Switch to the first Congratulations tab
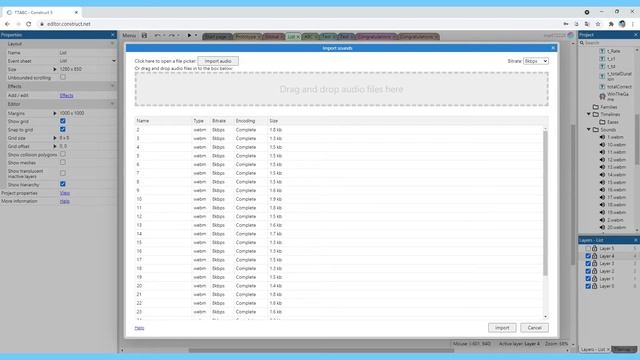 point(376,37)
